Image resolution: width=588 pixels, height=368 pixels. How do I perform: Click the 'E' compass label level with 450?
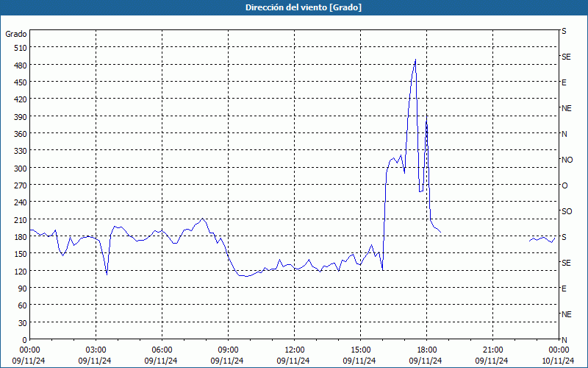(x=564, y=82)
